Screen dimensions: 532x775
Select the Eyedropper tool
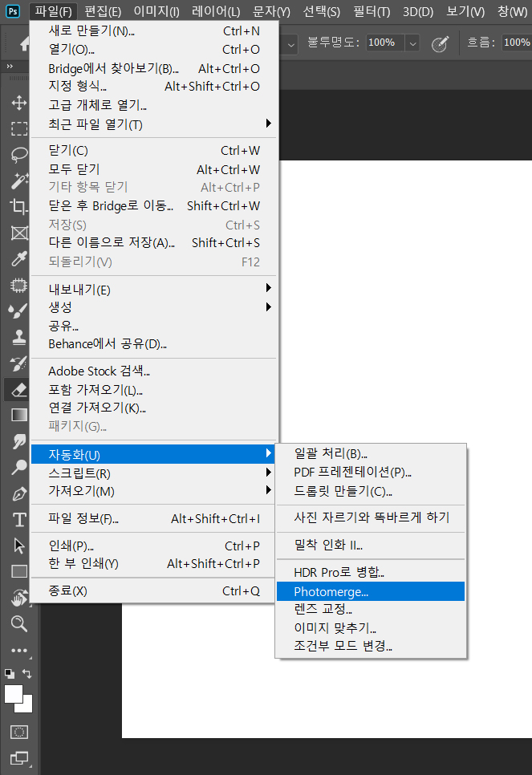pyautogui.click(x=18, y=258)
